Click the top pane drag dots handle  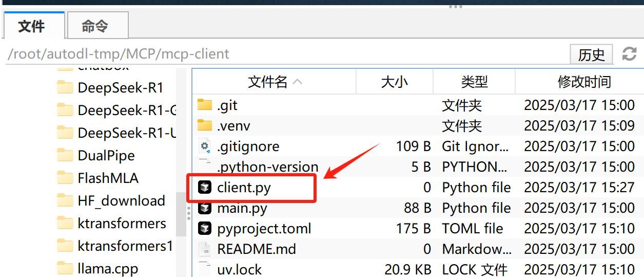456,7
